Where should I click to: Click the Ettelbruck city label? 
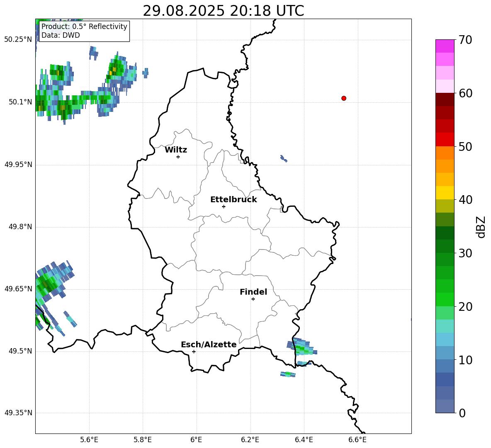coord(233,199)
